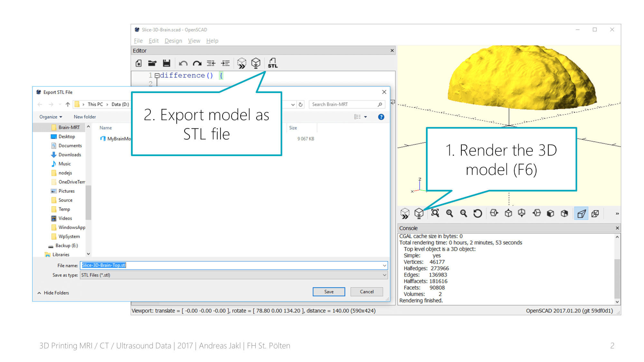Open the Edit menu in OpenSCAD

(x=154, y=41)
